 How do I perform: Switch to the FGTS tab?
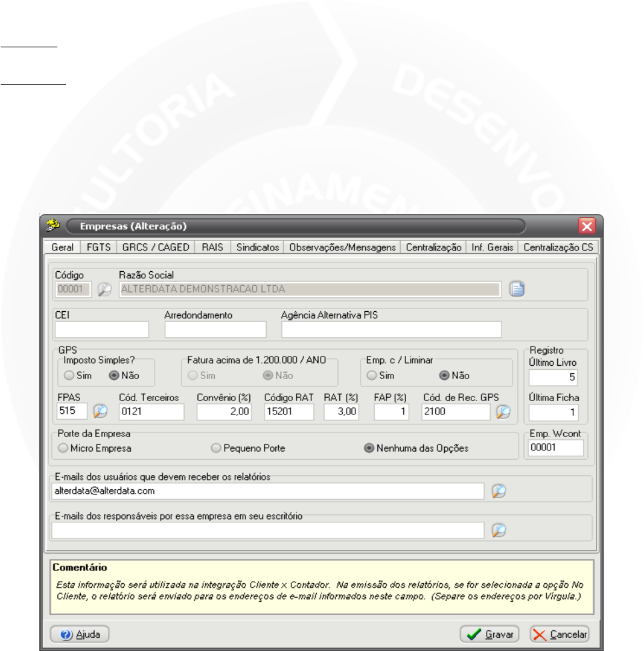99,247
